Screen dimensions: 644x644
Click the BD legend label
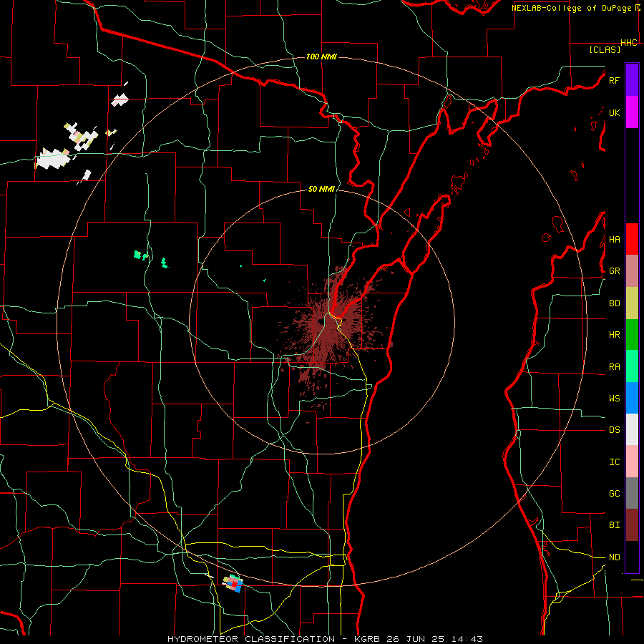click(614, 303)
